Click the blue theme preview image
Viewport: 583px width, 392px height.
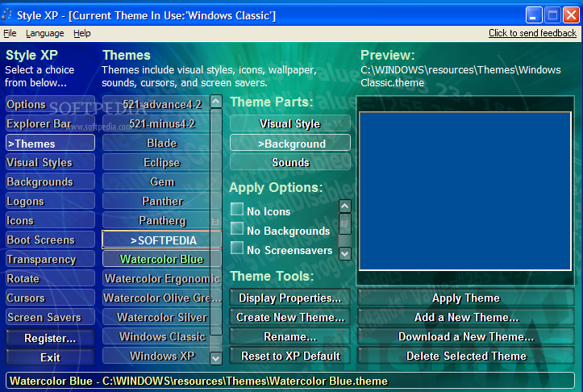click(x=464, y=191)
